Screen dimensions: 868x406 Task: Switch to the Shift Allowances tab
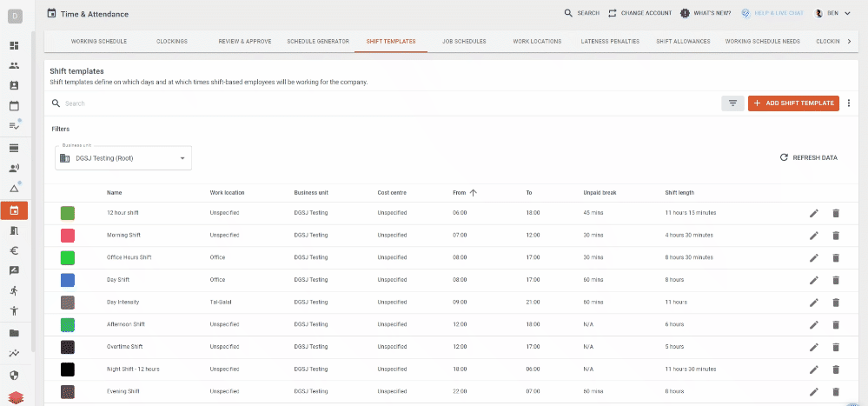click(x=683, y=42)
